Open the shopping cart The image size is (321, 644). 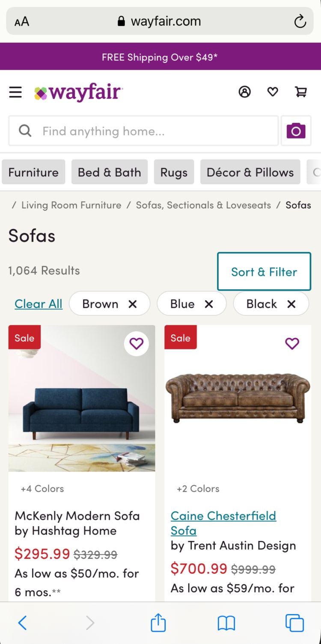click(x=301, y=92)
